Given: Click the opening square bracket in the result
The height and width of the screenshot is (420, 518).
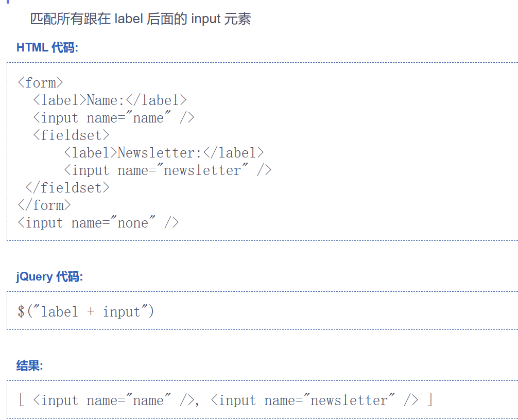Looking at the screenshot, I should point(22,400).
